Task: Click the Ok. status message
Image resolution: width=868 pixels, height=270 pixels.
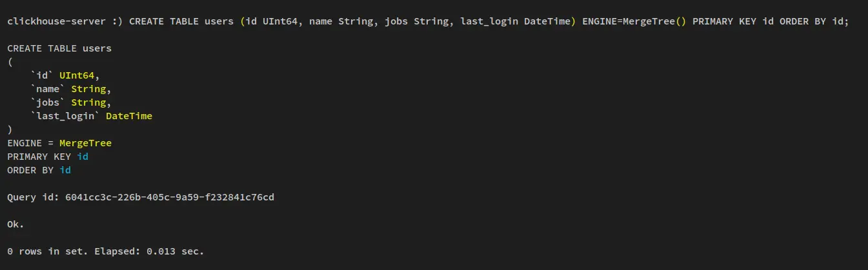Action: pos(15,224)
